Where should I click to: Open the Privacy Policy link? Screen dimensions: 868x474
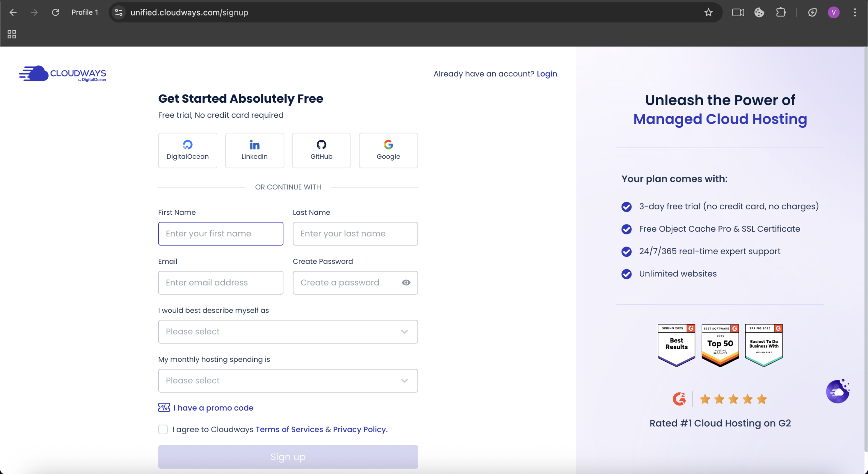(x=360, y=429)
